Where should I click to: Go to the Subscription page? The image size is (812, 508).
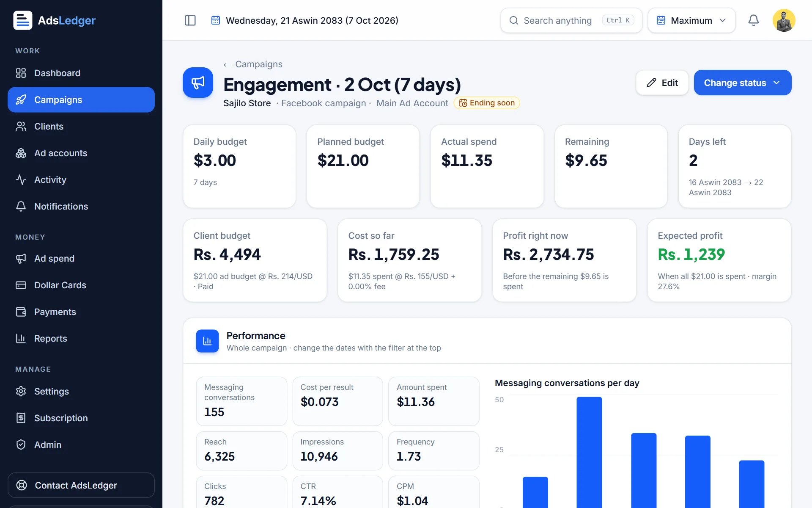coord(81,418)
